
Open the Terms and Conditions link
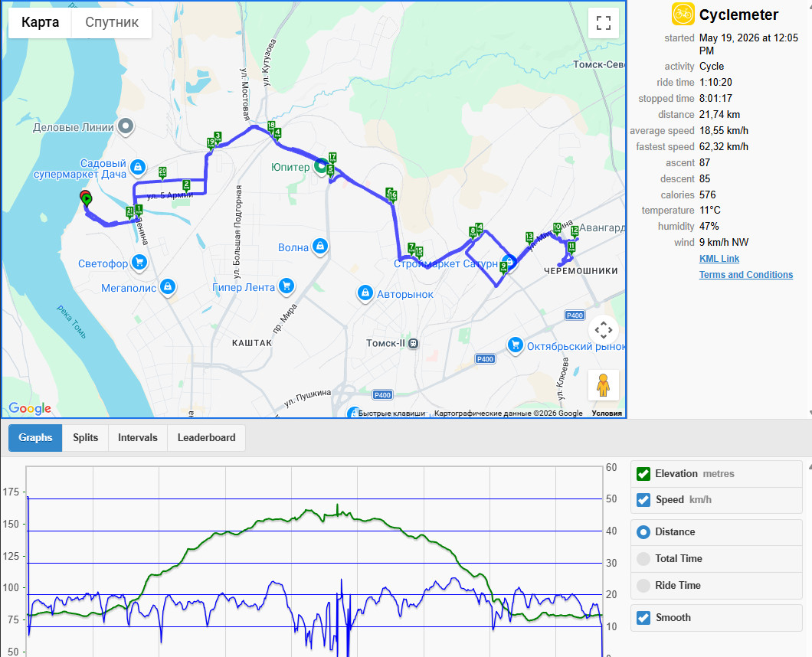[745, 274]
